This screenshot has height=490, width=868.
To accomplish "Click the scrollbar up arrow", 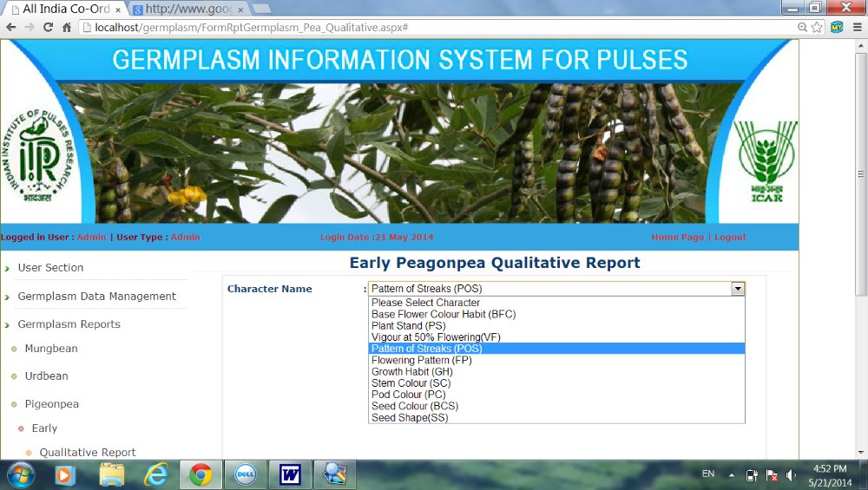I will (x=861, y=46).
